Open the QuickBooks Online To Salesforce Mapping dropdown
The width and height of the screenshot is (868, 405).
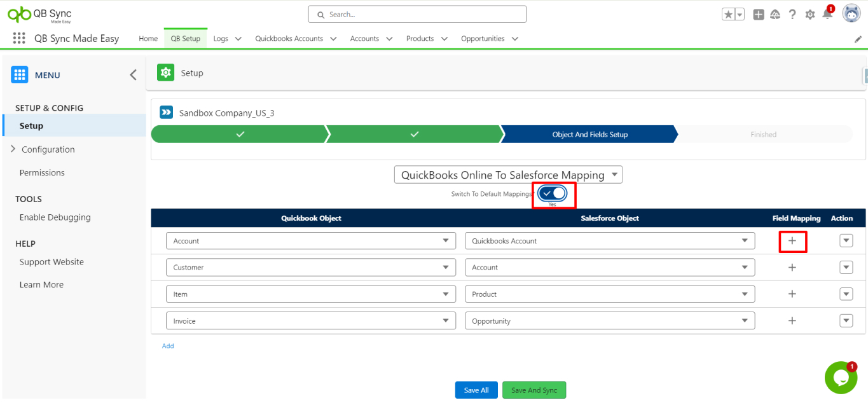(x=508, y=175)
